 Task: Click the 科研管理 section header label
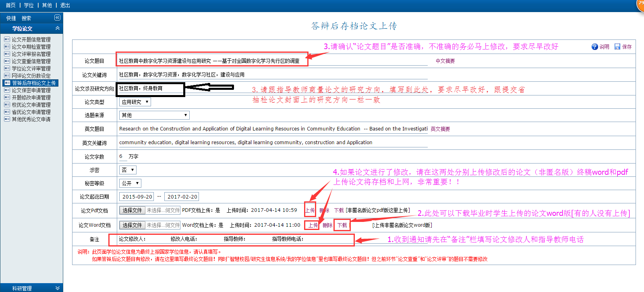[22, 288]
